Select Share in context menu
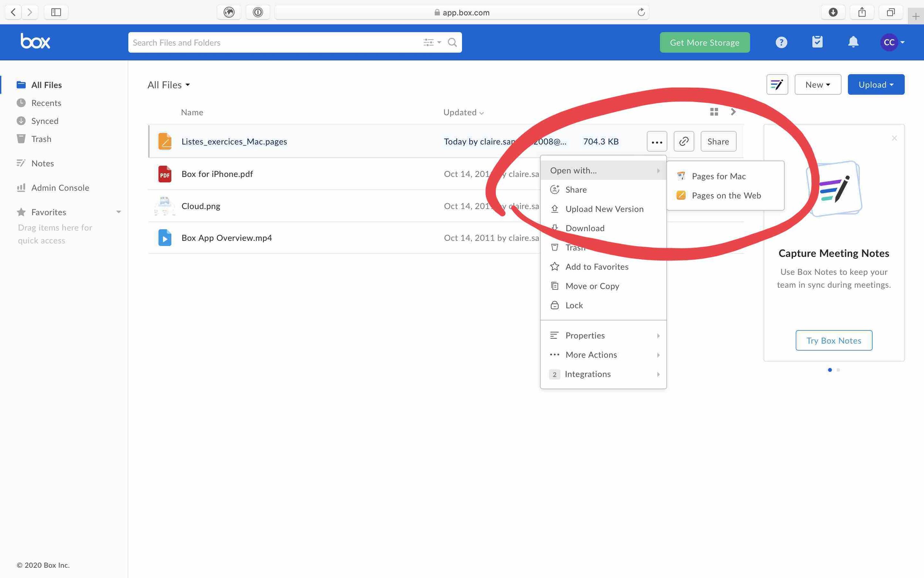Viewport: 924px width, 578px height. pyautogui.click(x=603, y=190)
